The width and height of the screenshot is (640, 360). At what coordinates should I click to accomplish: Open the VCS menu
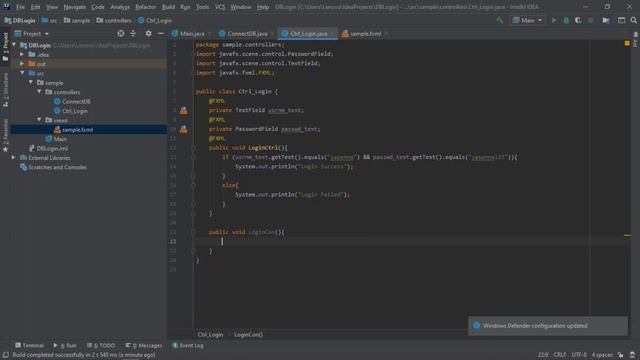(x=220, y=7)
